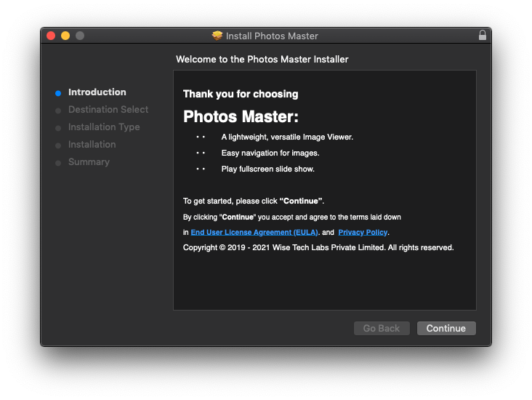Screen dimensions: 532x400
Task: Select the Introduction step in sidebar
Action: 97,92
